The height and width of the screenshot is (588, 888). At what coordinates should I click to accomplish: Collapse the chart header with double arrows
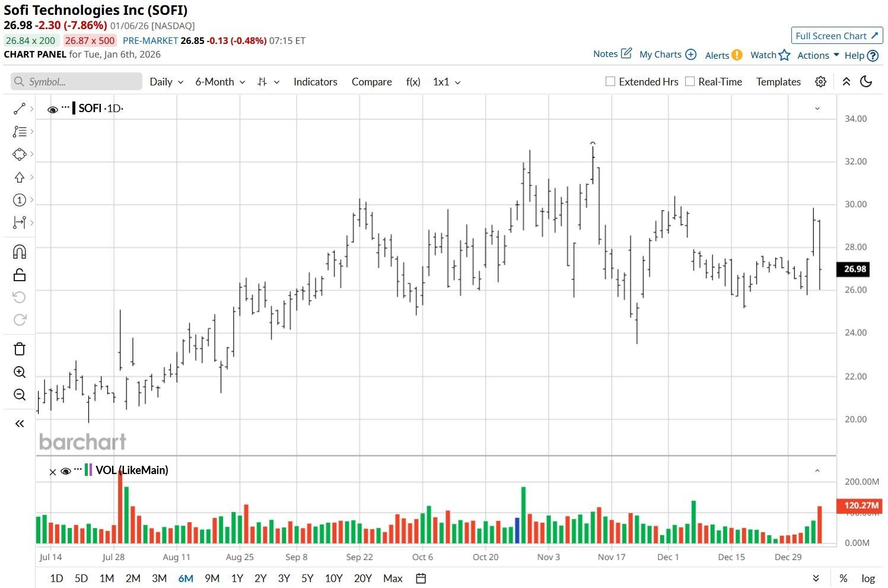pos(846,82)
